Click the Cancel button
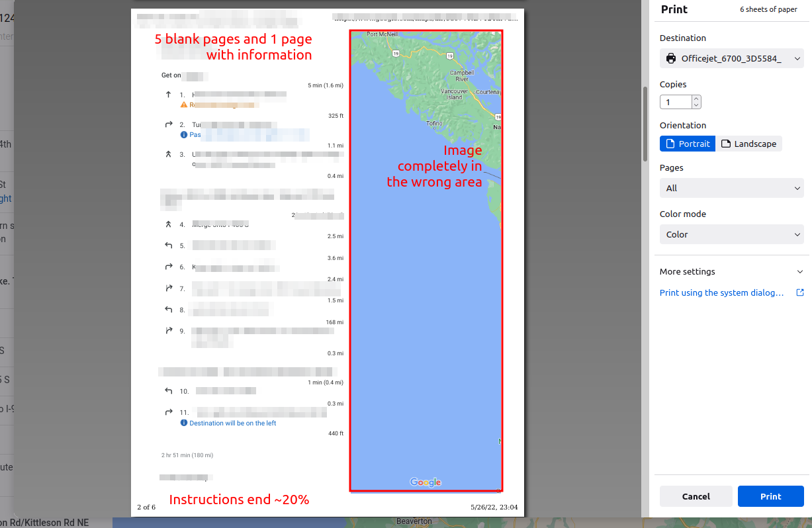 click(696, 496)
